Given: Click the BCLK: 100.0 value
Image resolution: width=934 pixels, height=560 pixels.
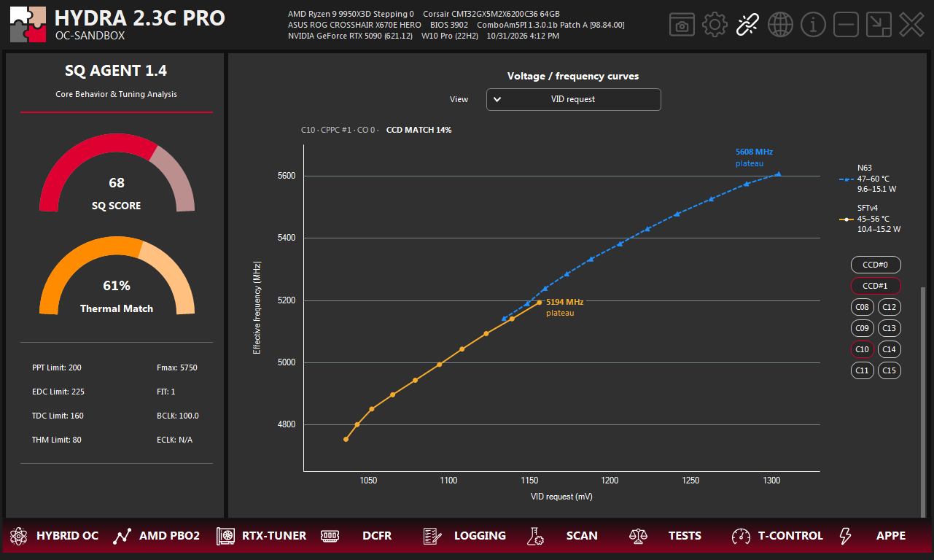Looking at the screenshot, I should point(178,416).
